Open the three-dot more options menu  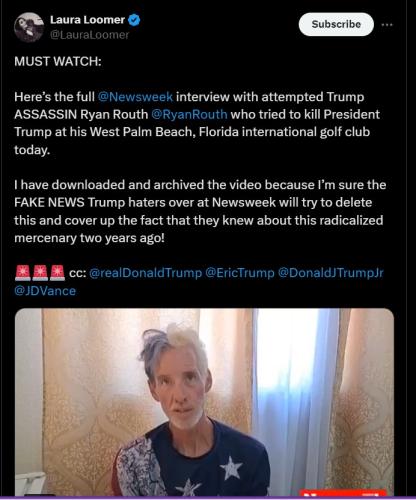coord(387,25)
